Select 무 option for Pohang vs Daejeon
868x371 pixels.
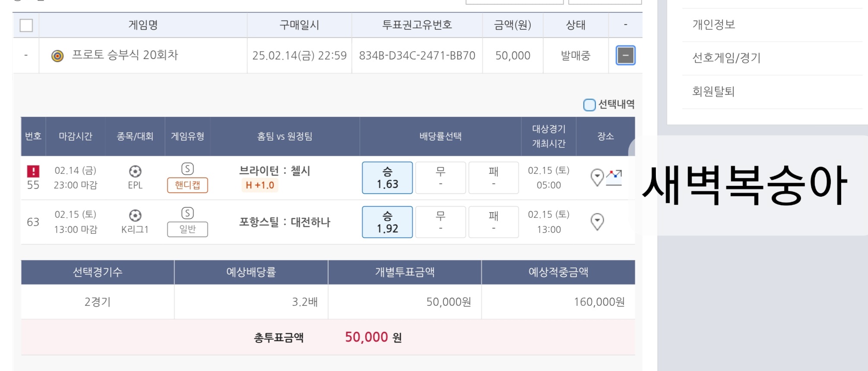coord(440,222)
